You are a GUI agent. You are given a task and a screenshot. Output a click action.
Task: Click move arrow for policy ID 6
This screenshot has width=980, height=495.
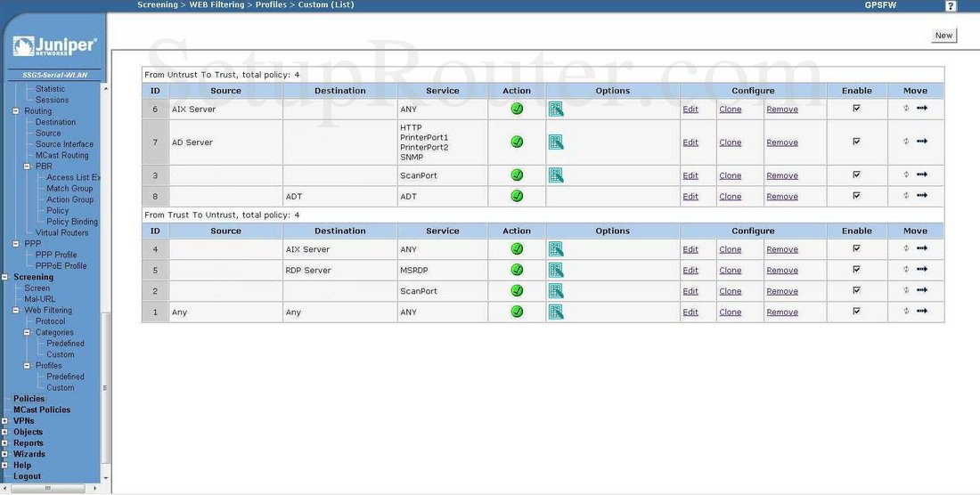point(922,108)
